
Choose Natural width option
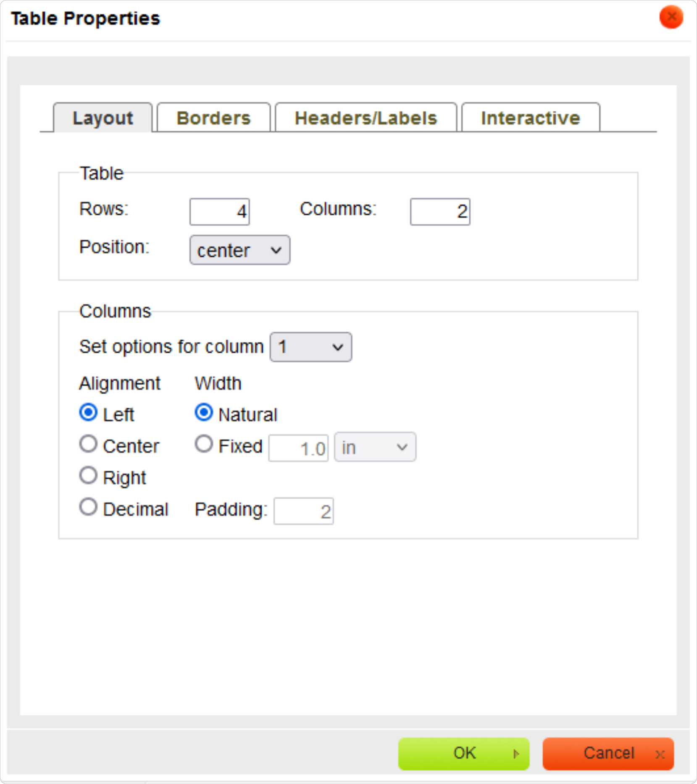tap(204, 412)
